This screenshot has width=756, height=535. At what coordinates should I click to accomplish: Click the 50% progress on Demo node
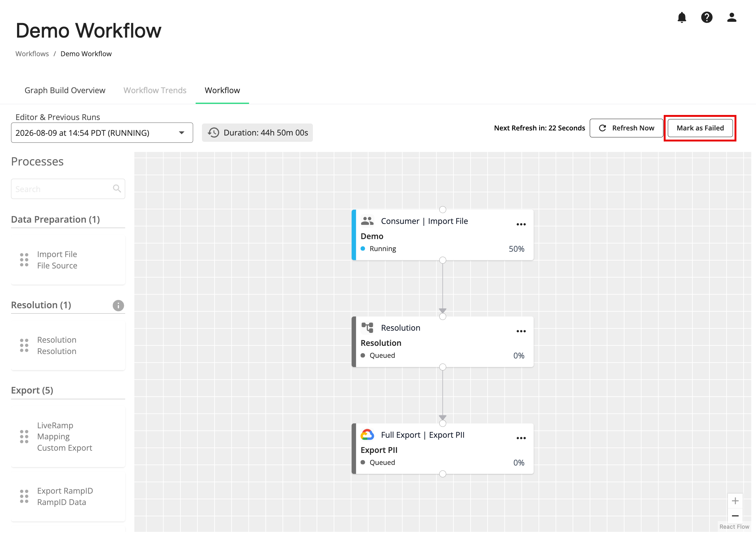pyautogui.click(x=516, y=249)
